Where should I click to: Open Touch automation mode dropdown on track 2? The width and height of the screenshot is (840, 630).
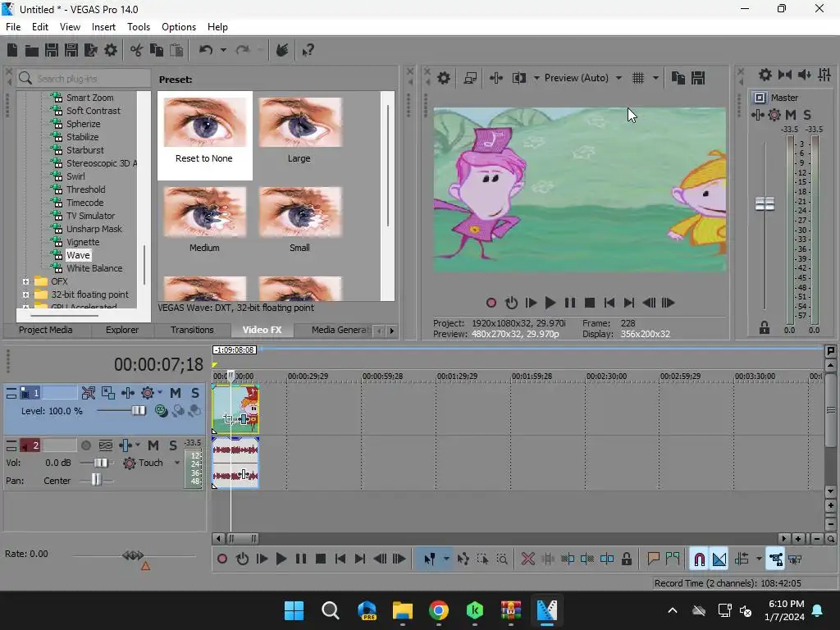(x=177, y=463)
